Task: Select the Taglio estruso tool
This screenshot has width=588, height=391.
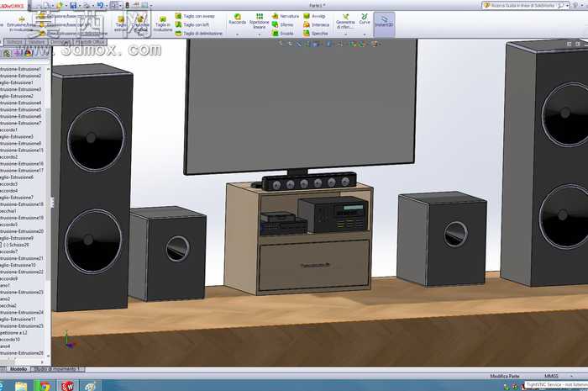Action: [121, 24]
